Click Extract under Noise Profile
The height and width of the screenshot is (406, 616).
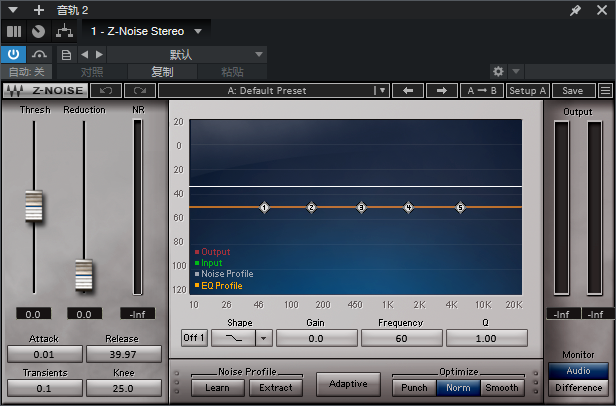pos(276,388)
